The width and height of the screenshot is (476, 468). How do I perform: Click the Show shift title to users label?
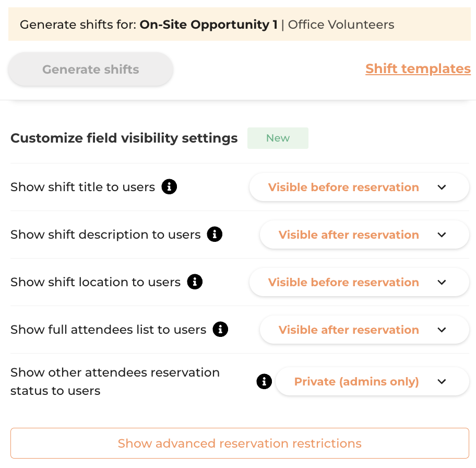click(82, 187)
